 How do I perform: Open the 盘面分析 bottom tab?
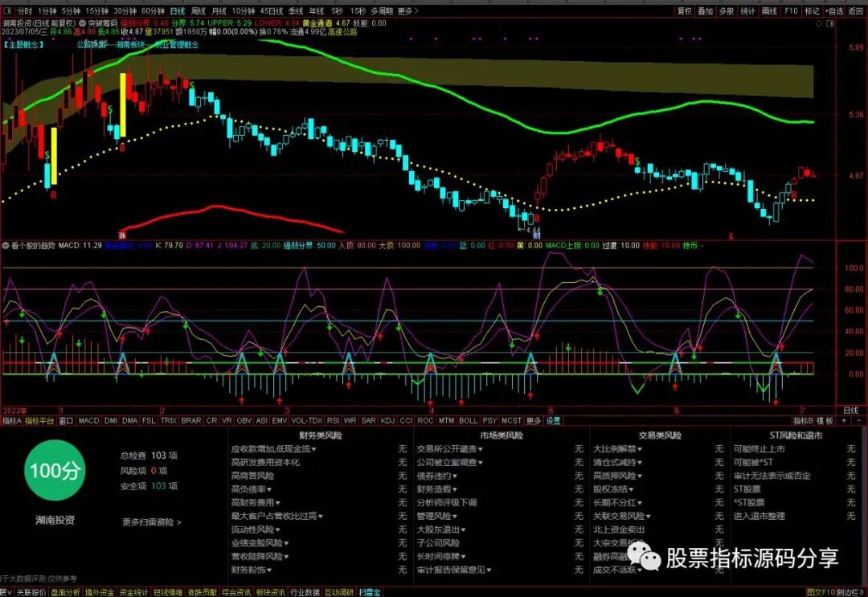(66, 592)
